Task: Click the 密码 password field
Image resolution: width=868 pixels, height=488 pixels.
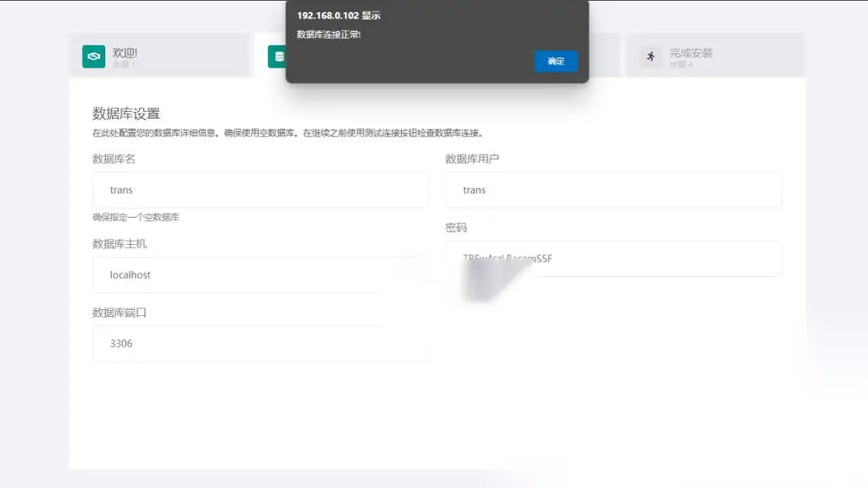Action: [x=614, y=259]
